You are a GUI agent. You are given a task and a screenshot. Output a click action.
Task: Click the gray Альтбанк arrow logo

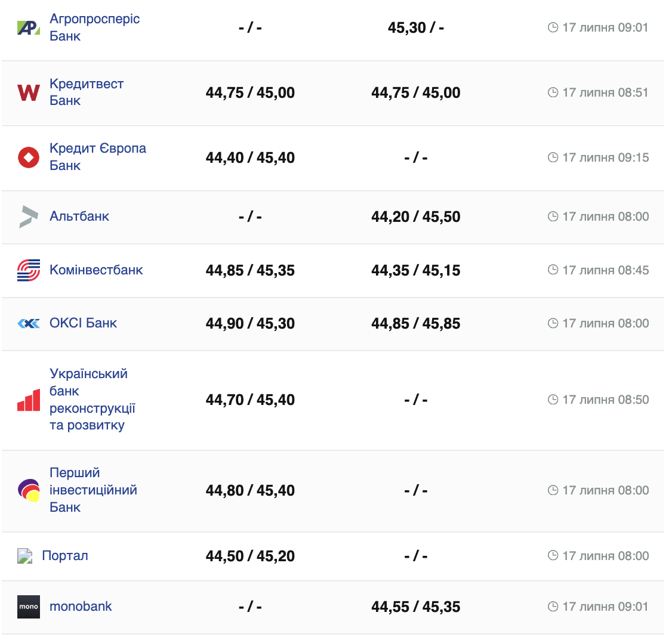coord(28,217)
